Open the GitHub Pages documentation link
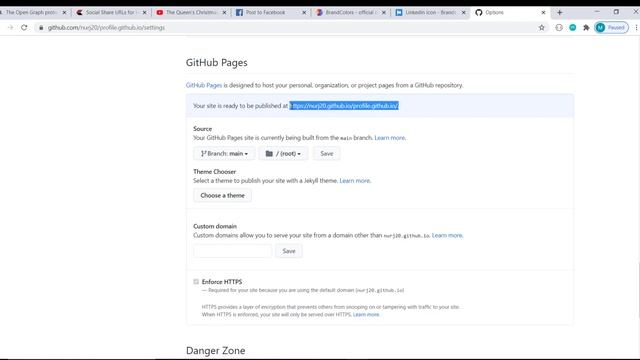Screen dimensions: 640x360 coord(204,85)
